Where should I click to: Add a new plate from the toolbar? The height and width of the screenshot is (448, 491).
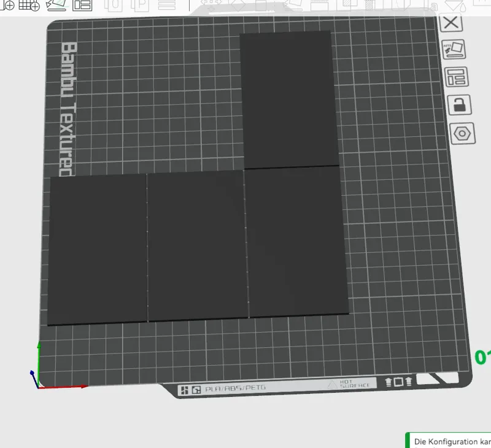[29, 5]
